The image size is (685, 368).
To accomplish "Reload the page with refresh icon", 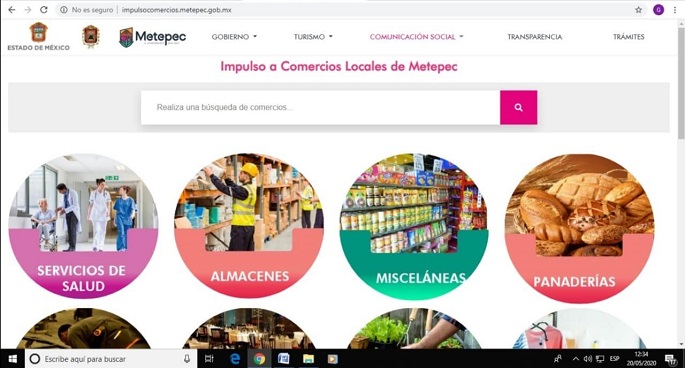I will (x=44, y=10).
